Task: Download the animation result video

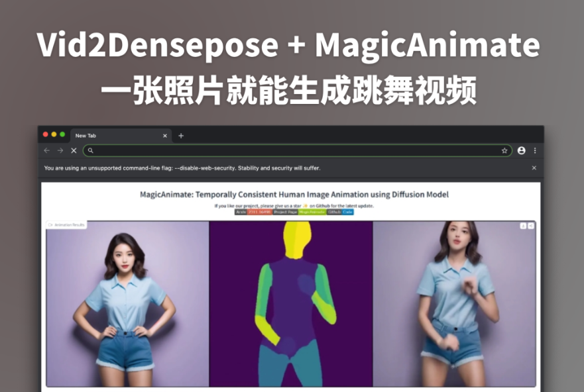Action: 523,226
